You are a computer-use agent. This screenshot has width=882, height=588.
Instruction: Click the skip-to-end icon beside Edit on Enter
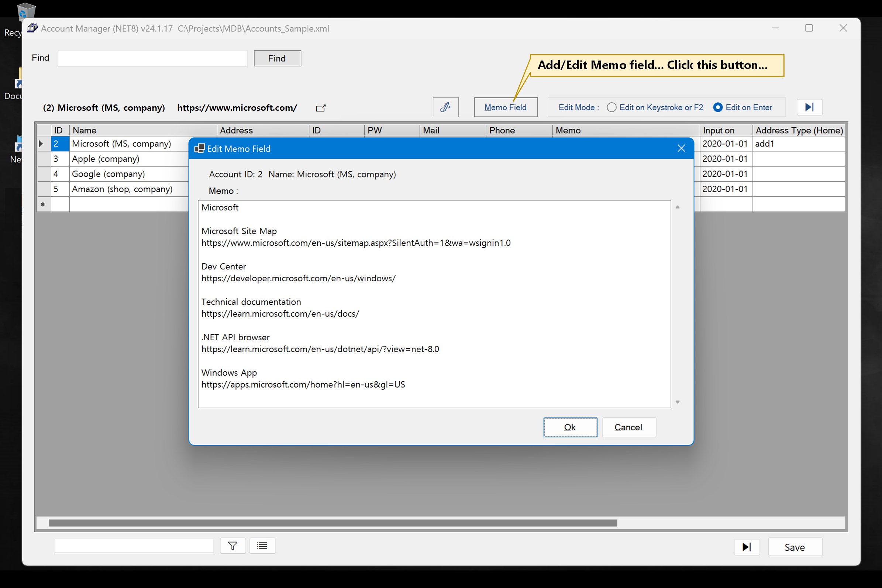click(809, 107)
